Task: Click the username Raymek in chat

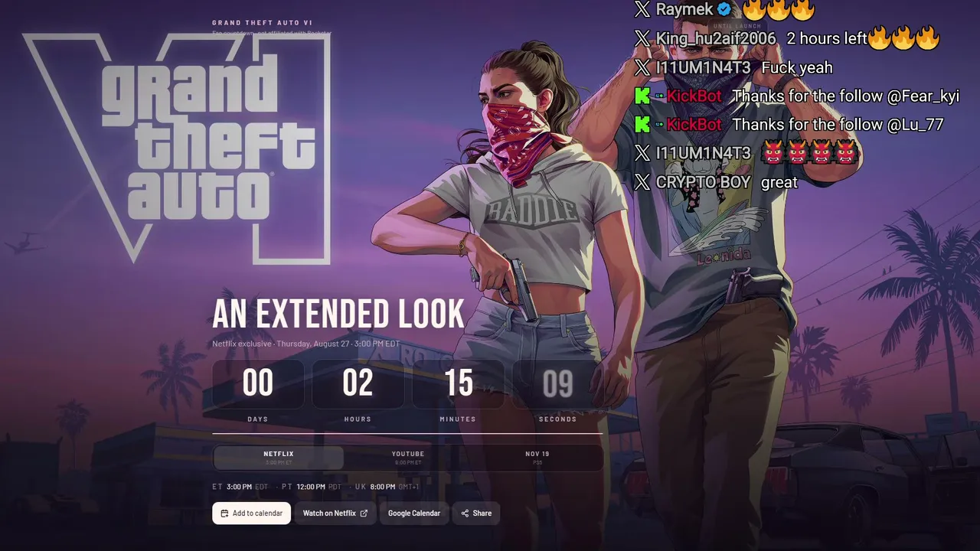Action: pos(684,9)
